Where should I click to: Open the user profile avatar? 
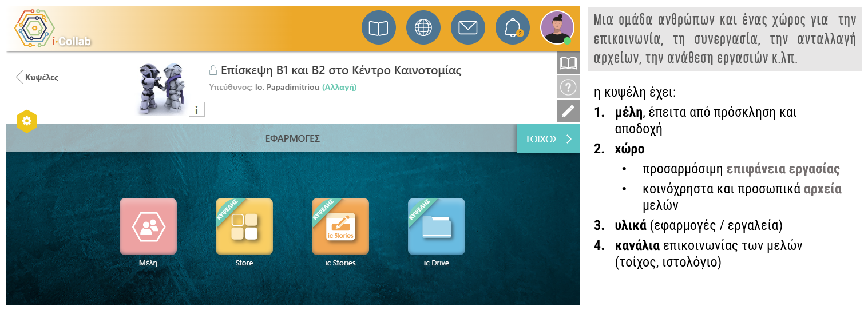click(x=557, y=27)
